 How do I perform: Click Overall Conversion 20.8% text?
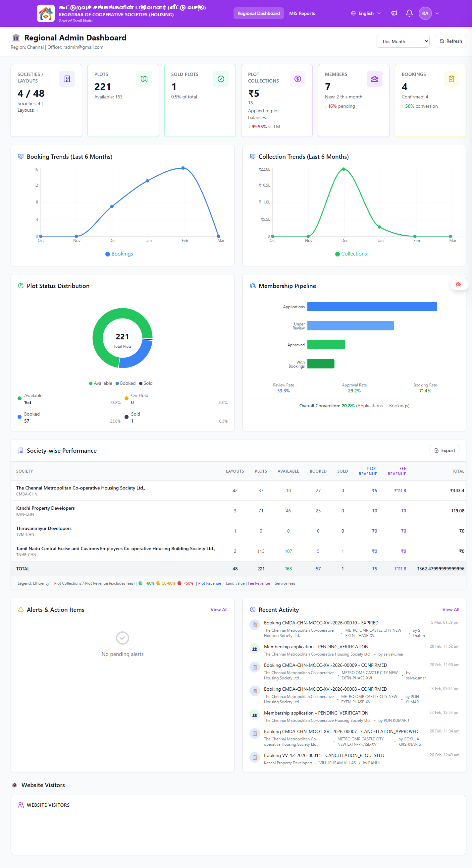pyautogui.click(x=354, y=406)
